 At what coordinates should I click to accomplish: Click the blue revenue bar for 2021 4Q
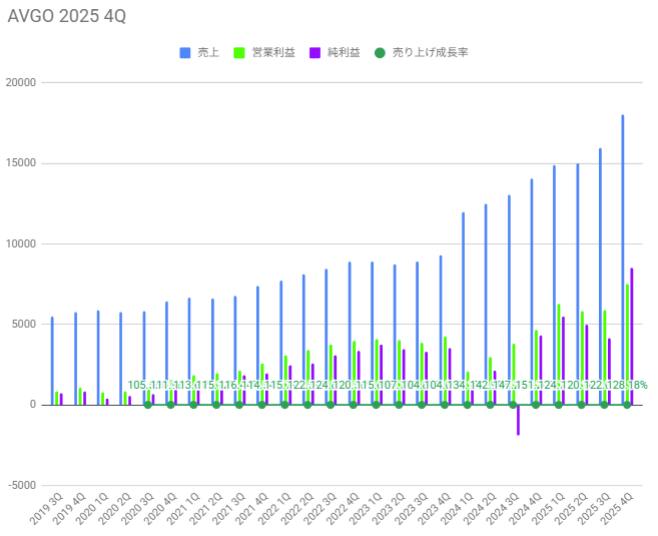coord(258,346)
